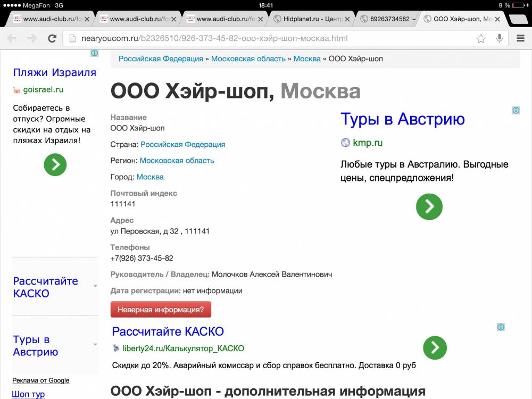Tap the microphone voice search icon

499,38
